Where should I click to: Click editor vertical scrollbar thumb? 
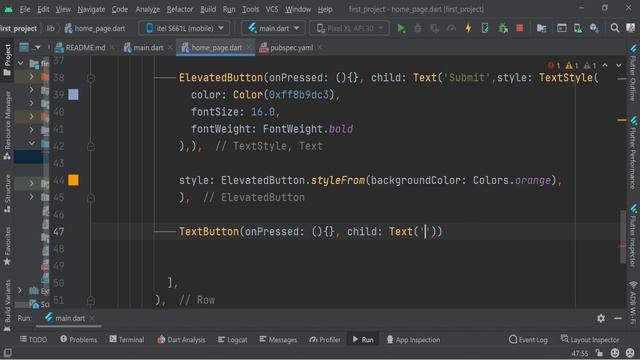click(x=623, y=237)
